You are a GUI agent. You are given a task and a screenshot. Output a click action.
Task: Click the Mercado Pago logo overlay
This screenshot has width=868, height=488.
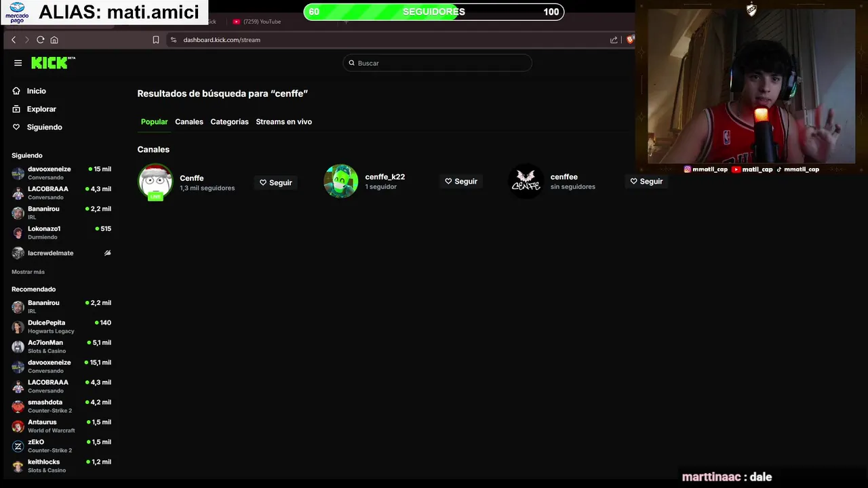click(x=17, y=12)
